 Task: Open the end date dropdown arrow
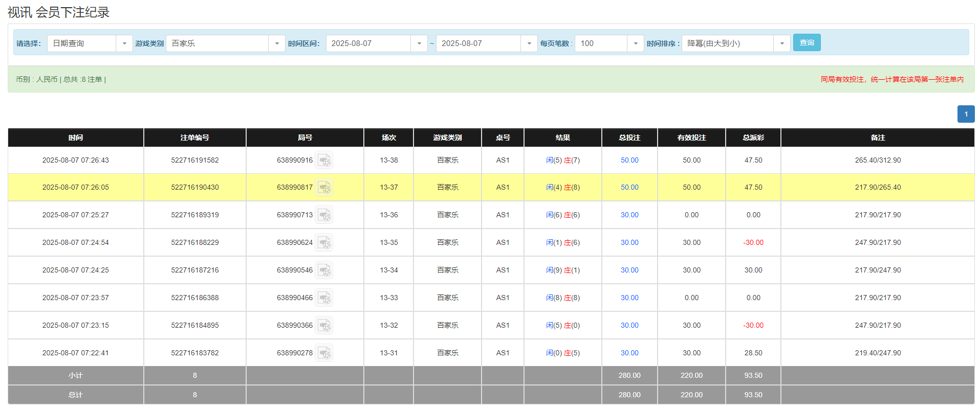click(x=529, y=43)
